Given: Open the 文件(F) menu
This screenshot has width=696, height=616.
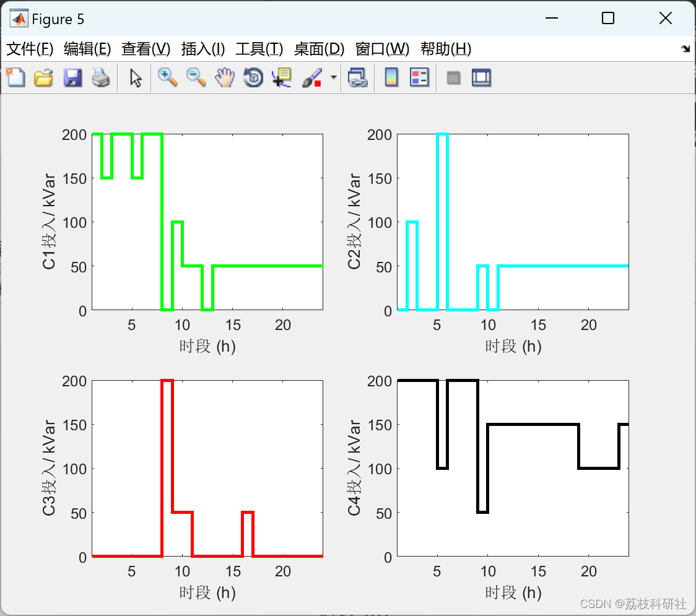Looking at the screenshot, I should (30, 49).
